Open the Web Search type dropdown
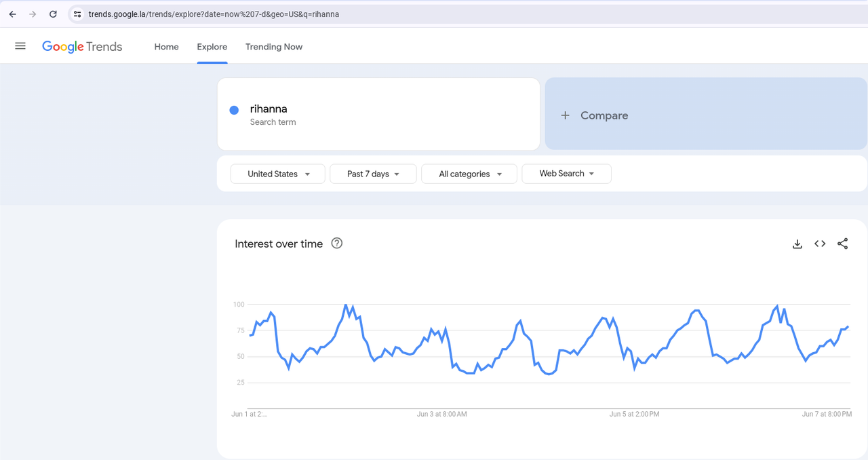This screenshot has width=868, height=460. (x=566, y=174)
